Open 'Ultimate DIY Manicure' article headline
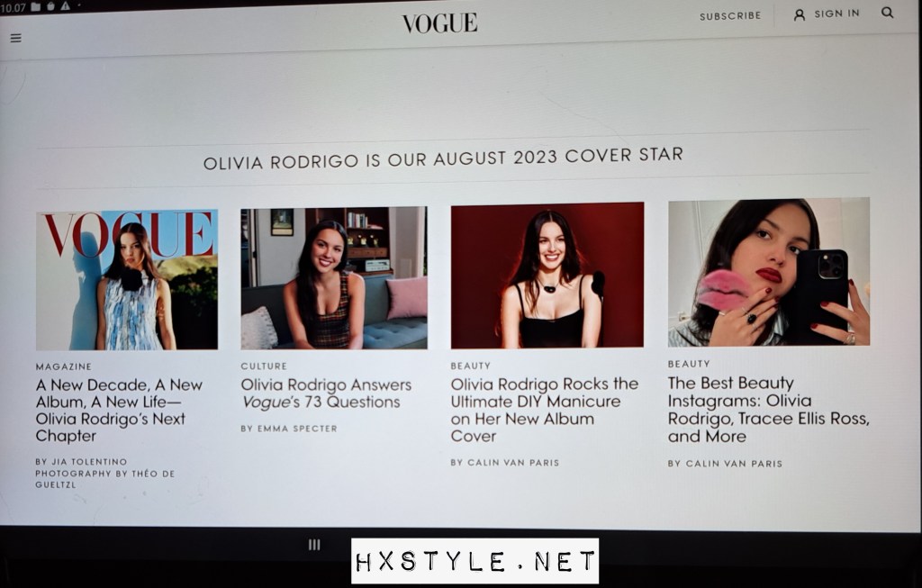Viewport: 922px width, 588px height. [545, 410]
